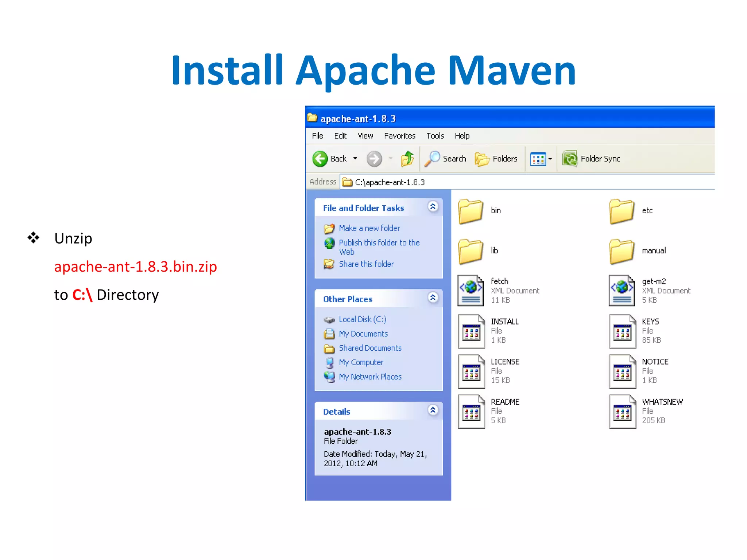747x560 pixels.
Task: Open the manual folder icon
Action: tap(622, 251)
